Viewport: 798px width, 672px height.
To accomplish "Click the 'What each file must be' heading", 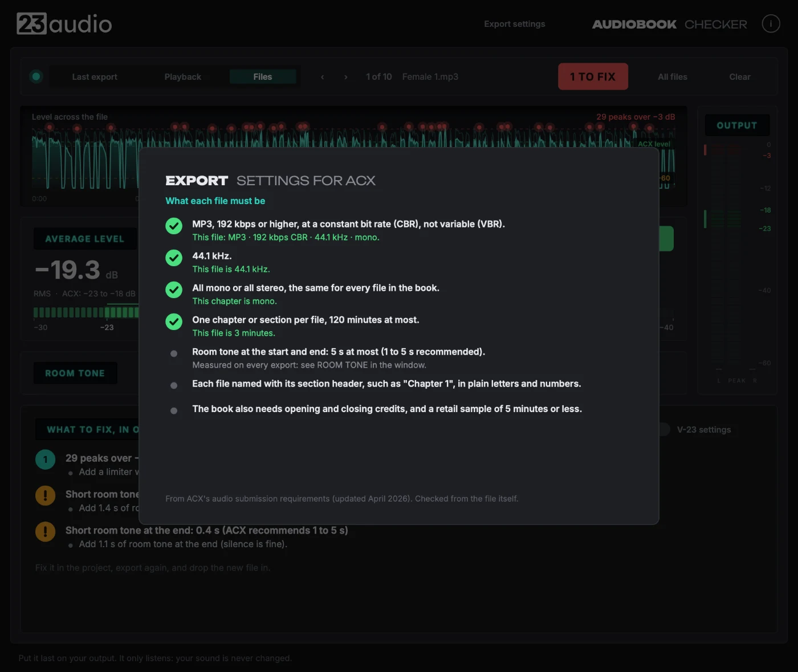I will [215, 201].
